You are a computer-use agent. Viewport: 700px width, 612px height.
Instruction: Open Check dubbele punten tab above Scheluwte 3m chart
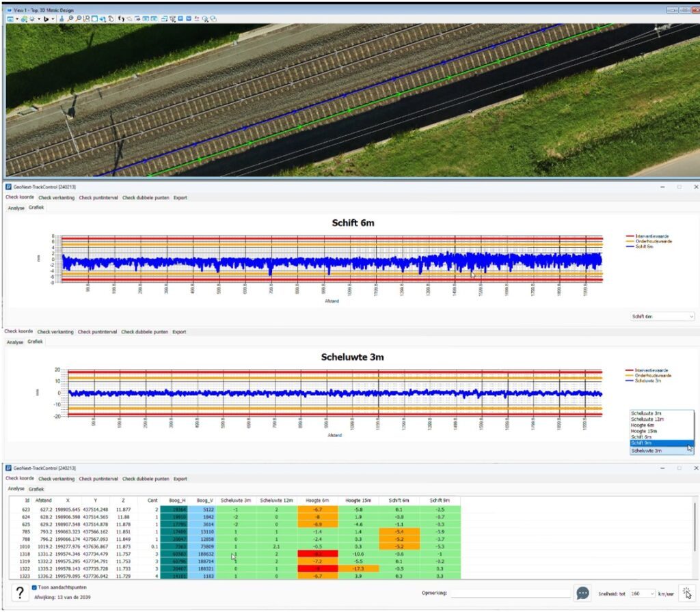click(x=145, y=332)
